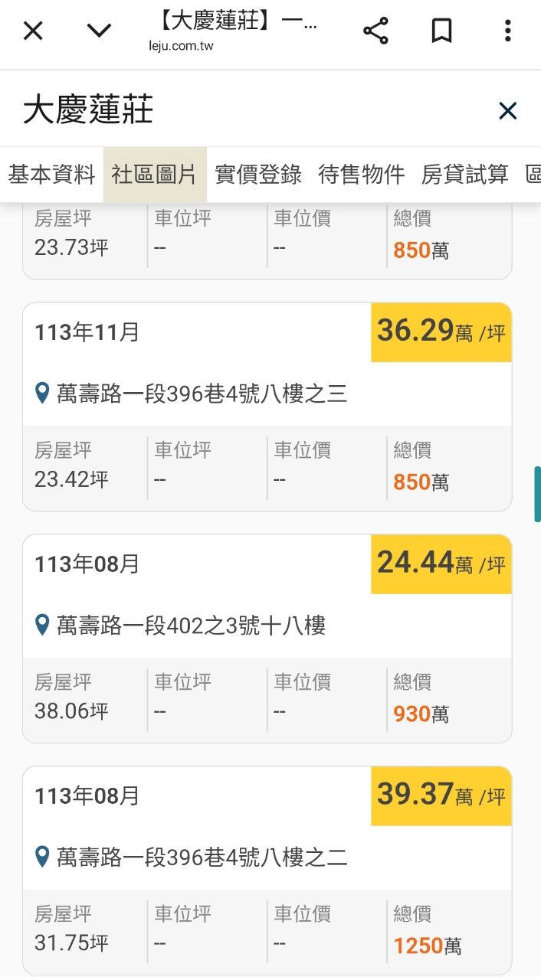The image size is (541, 980).
Task: Go to 待售物件 tab
Action: pos(361,175)
